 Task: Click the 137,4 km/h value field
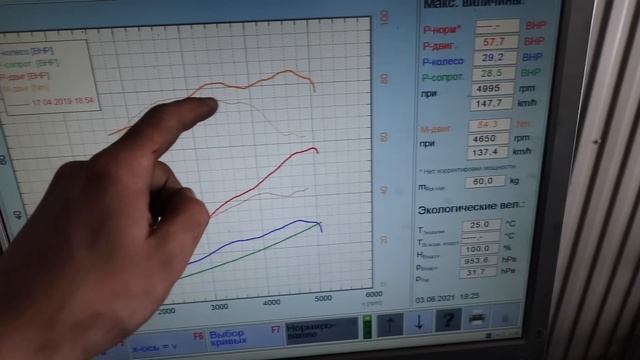487,153
